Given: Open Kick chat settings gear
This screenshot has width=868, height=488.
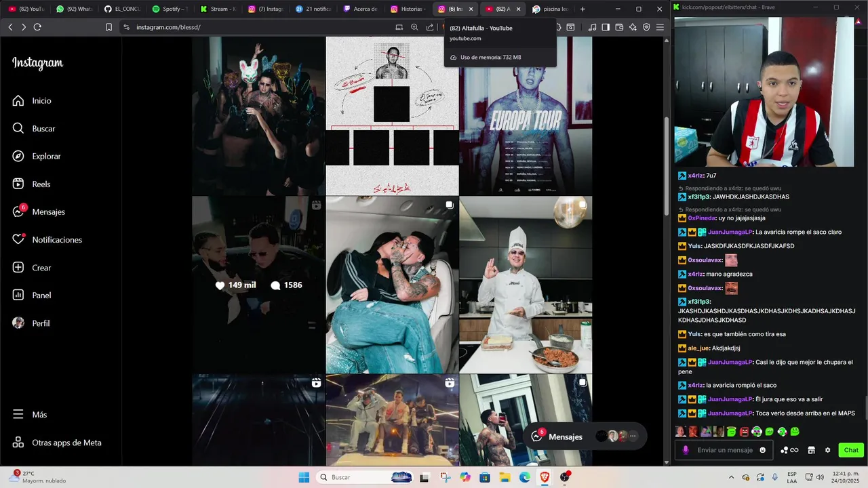Looking at the screenshot, I should (x=827, y=450).
